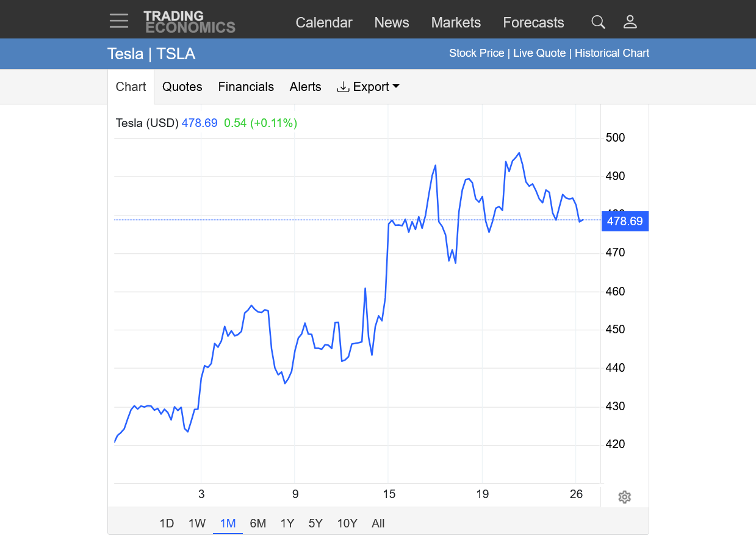The height and width of the screenshot is (550, 756).
Task: Select the Chart tab
Action: 131,87
